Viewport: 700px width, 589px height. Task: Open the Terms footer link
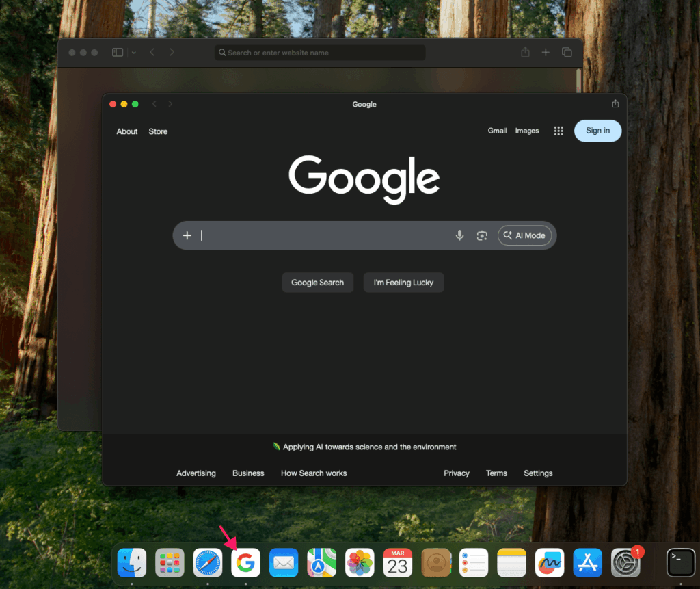496,473
